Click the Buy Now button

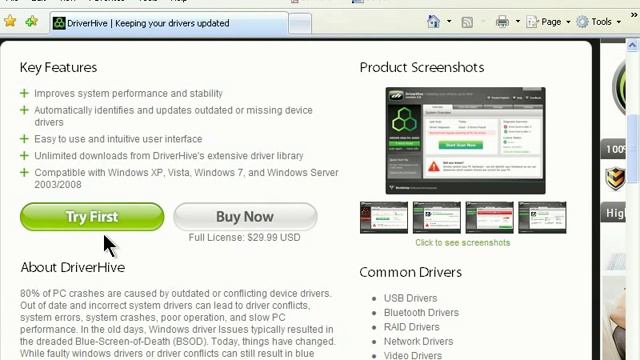pyautogui.click(x=245, y=217)
